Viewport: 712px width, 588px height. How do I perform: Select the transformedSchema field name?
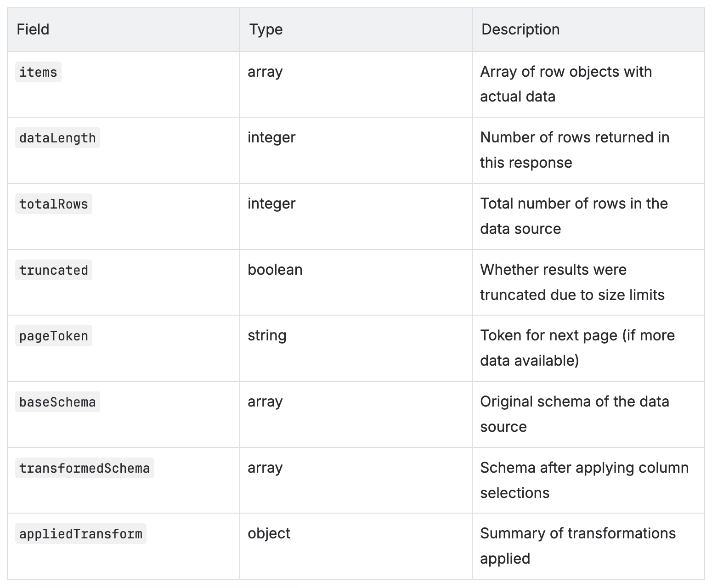[x=85, y=468]
